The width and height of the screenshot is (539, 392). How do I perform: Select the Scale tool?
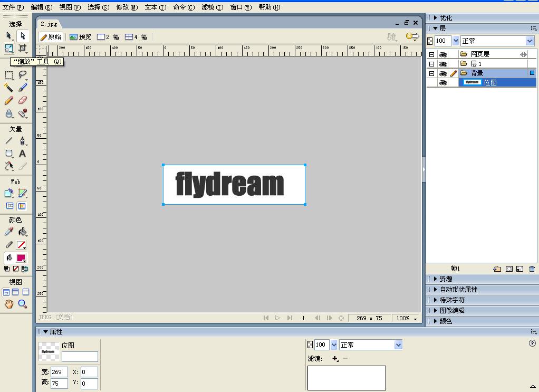pyautogui.click(x=9, y=48)
